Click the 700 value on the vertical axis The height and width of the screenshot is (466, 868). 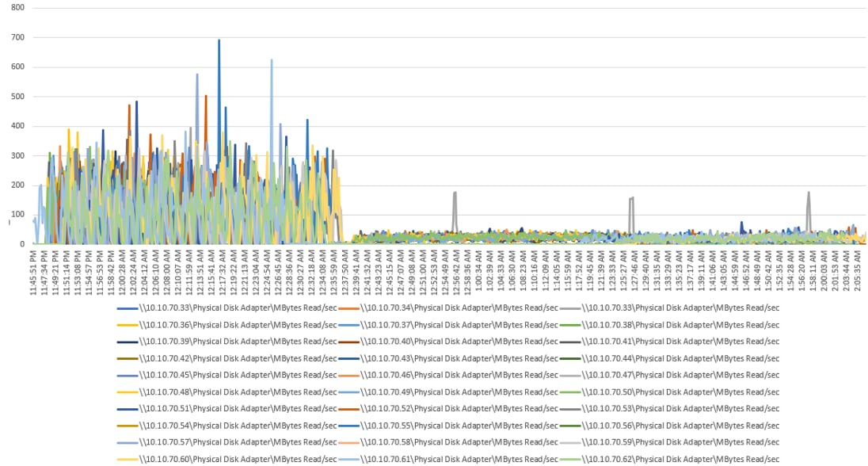point(18,37)
